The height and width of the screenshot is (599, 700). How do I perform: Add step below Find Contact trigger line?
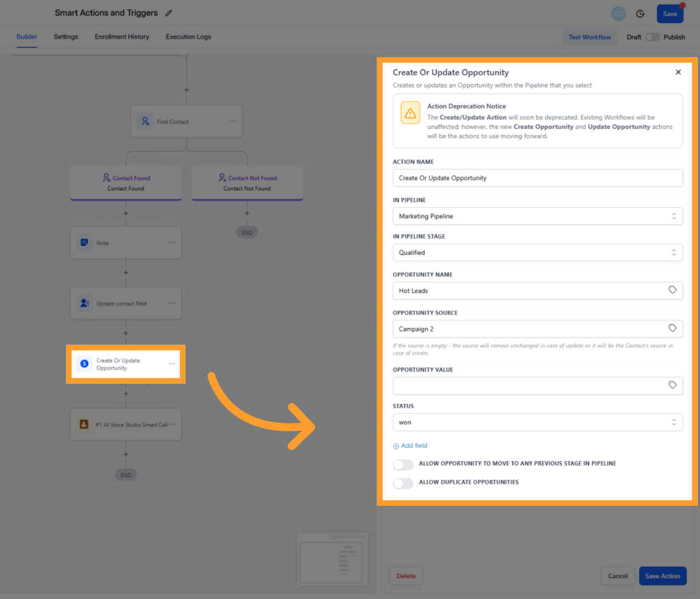click(x=186, y=90)
